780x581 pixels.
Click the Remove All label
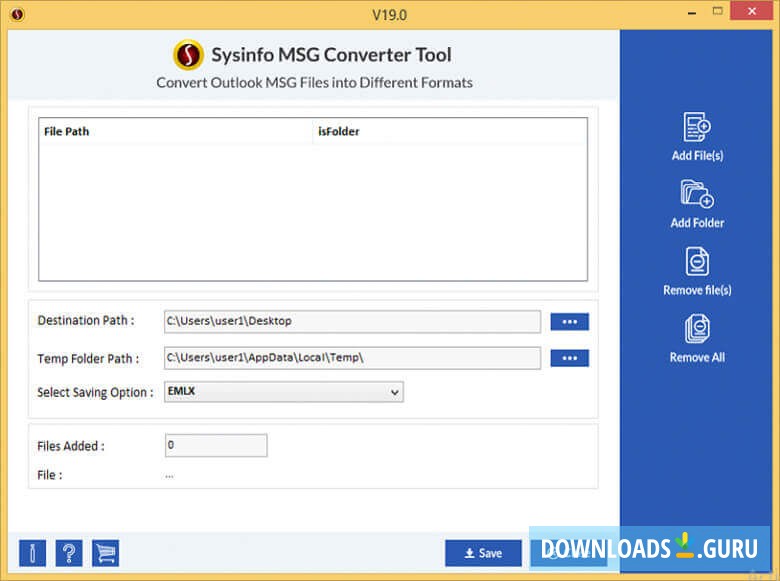click(697, 357)
